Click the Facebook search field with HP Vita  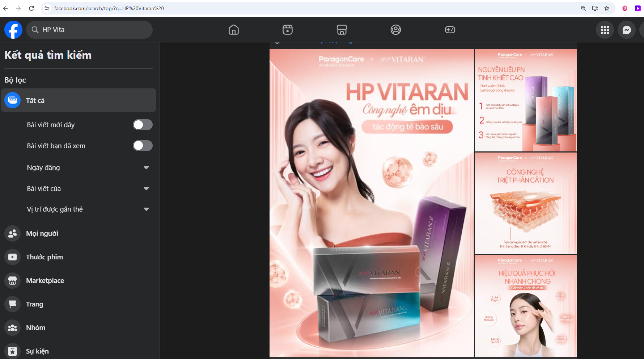click(x=89, y=30)
